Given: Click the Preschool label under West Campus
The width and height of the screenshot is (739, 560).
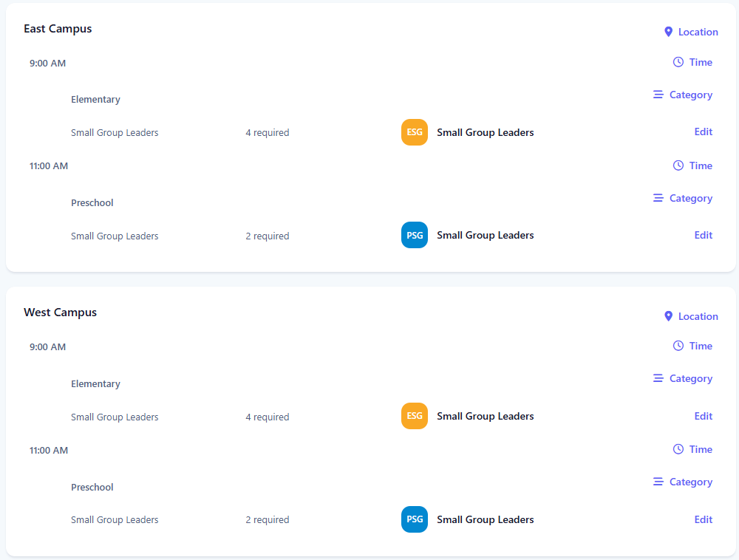Looking at the screenshot, I should (x=92, y=487).
